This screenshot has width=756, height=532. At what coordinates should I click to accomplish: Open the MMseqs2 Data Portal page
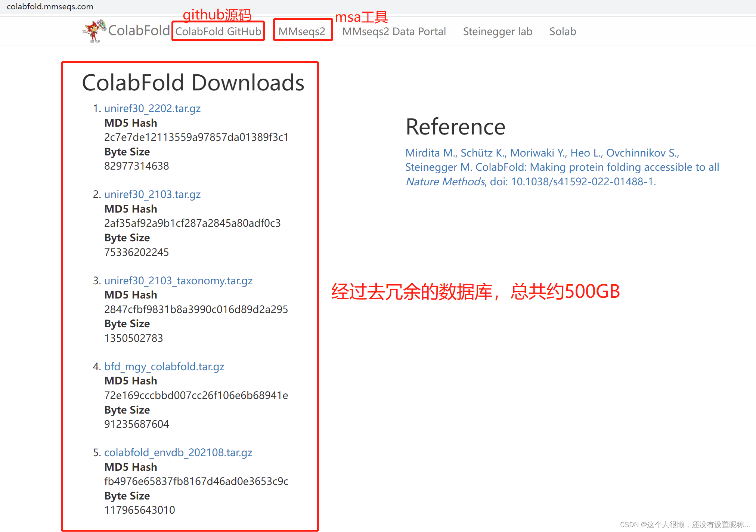pyautogui.click(x=393, y=32)
